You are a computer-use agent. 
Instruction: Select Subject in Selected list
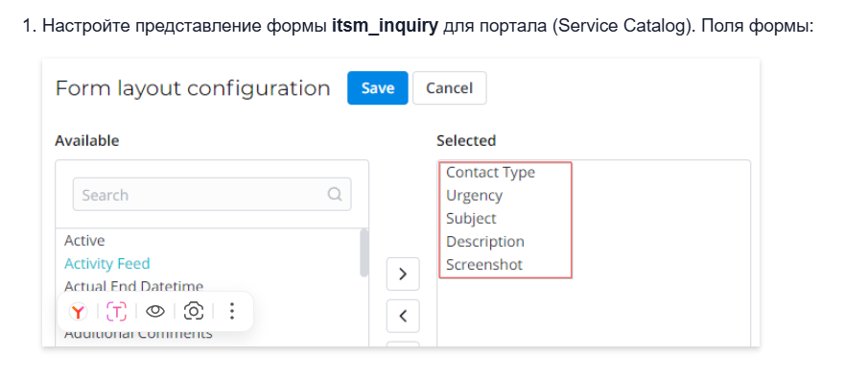[471, 218]
